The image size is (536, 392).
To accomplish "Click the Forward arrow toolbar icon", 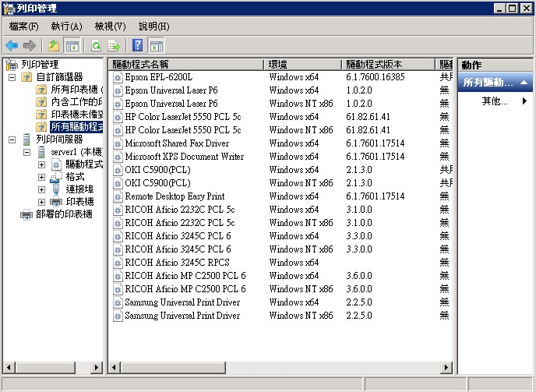I will pyautogui.click(x=30, y=45).
